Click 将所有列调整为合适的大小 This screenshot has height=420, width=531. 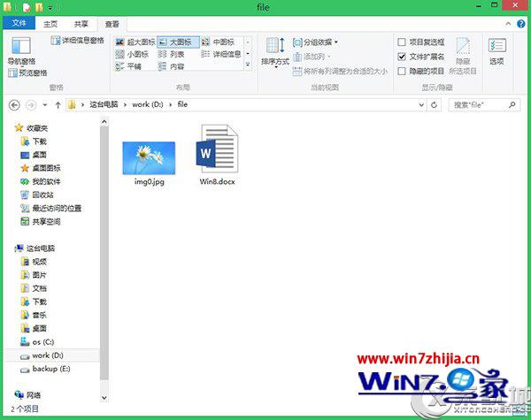(x=341, y=71)
